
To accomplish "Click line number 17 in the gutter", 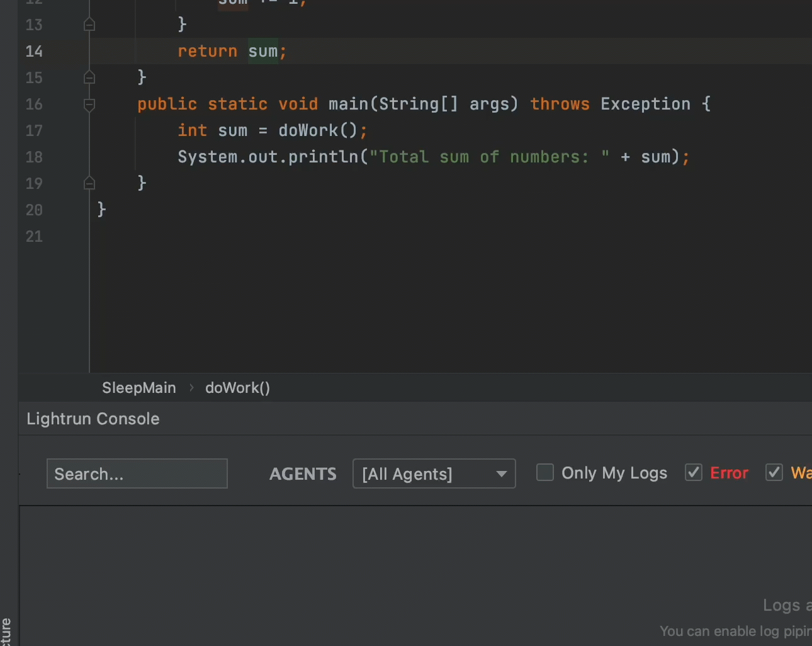I will point(34,131).
